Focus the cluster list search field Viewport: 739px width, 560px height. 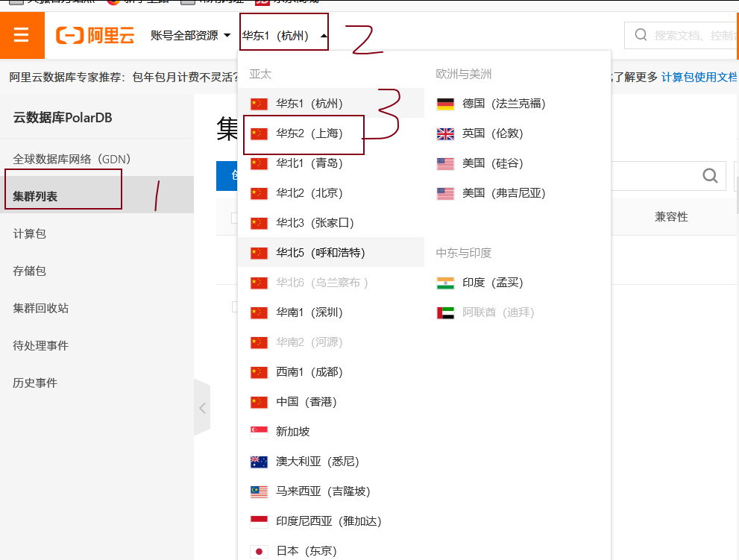(668, 175)
